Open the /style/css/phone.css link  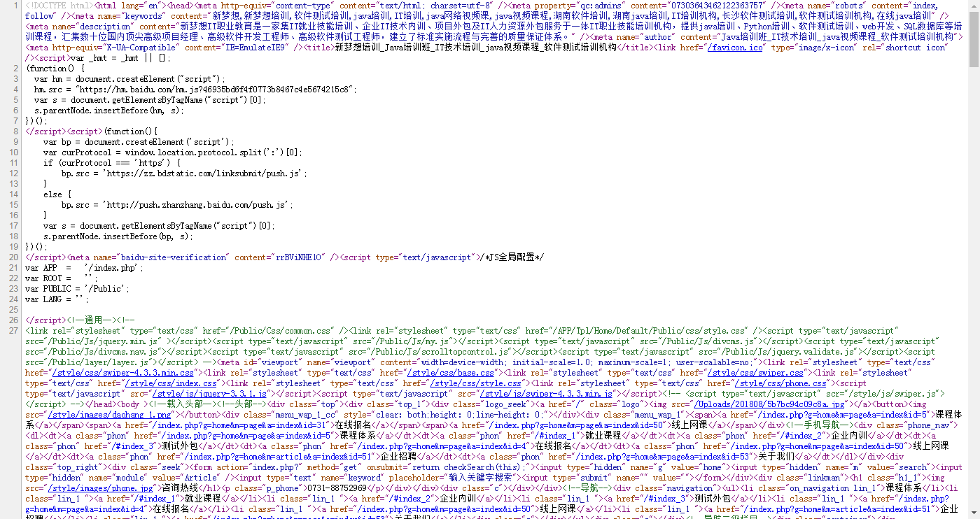tap(780, 383)
